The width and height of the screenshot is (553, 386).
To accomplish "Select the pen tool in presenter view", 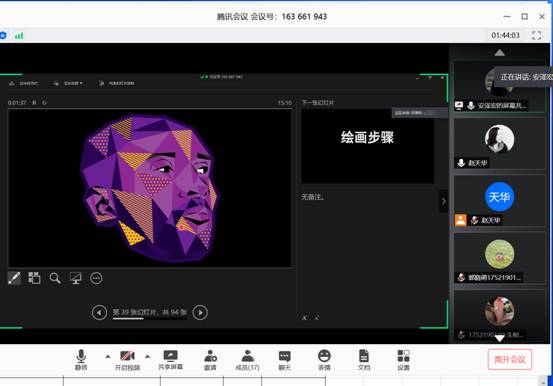I will (14, 278).
